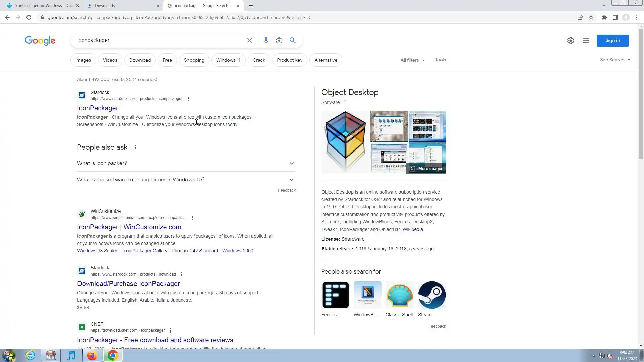This screenshot has width=644, height=362.
Task: Open the SafeSearch dropdown
Action: pos(615,60)
